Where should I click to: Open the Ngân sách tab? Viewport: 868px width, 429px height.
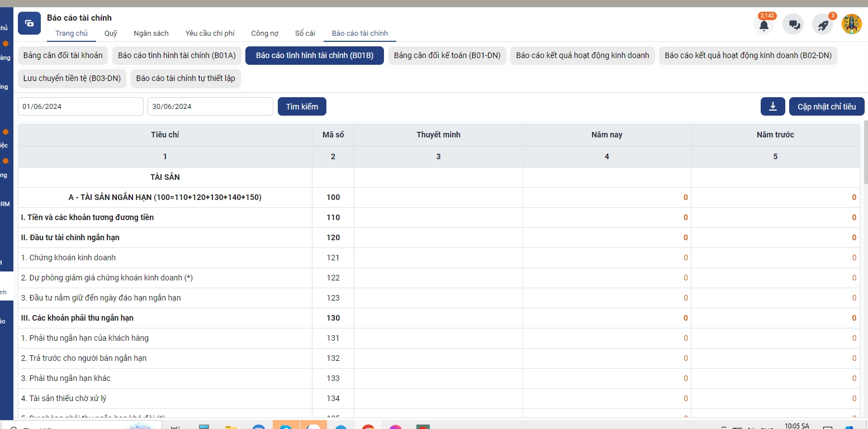151,34
